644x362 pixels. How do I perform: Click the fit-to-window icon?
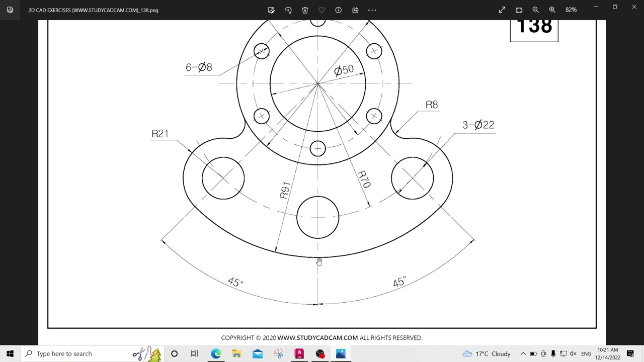(519, 10)
